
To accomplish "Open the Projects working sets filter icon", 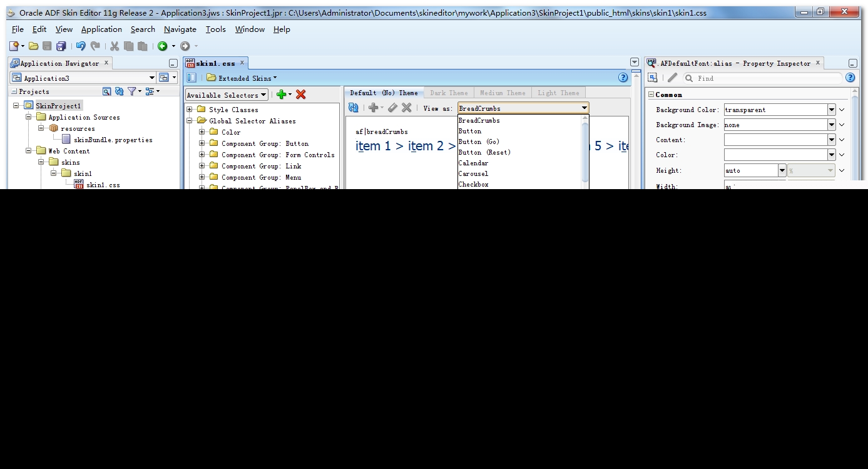I will coord(132,91).
